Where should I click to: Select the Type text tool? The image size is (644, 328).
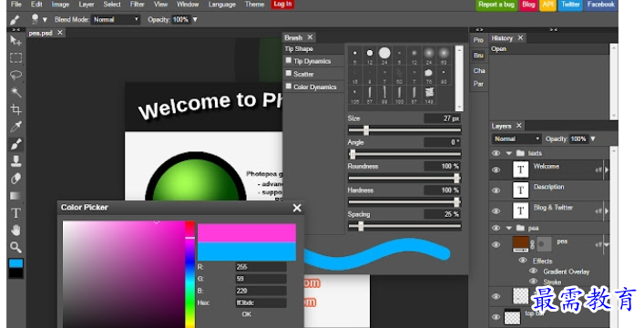[16, 213]
